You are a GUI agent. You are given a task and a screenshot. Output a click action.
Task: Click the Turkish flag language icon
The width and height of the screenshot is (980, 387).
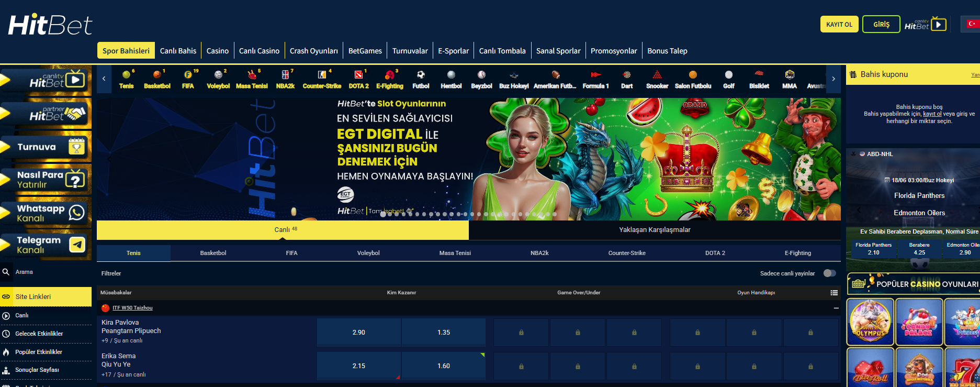(x=973, y=24)
